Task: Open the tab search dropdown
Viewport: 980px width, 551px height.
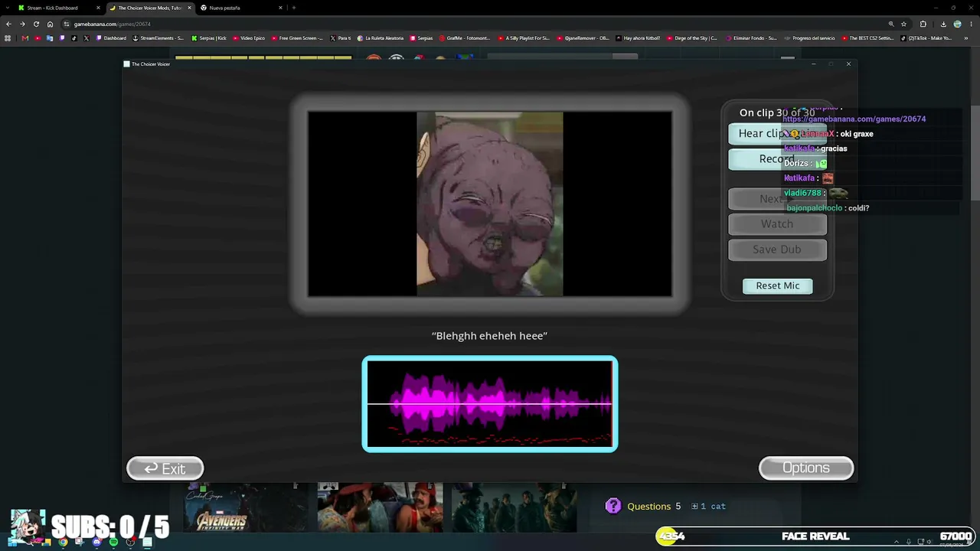Action: point(8,8)
